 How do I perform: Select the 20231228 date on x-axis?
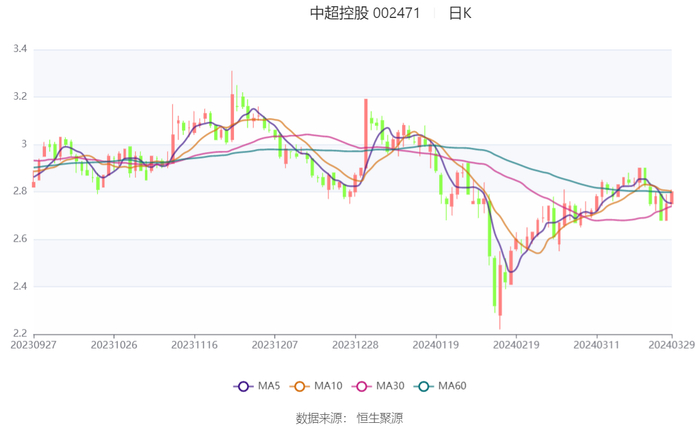355,345
